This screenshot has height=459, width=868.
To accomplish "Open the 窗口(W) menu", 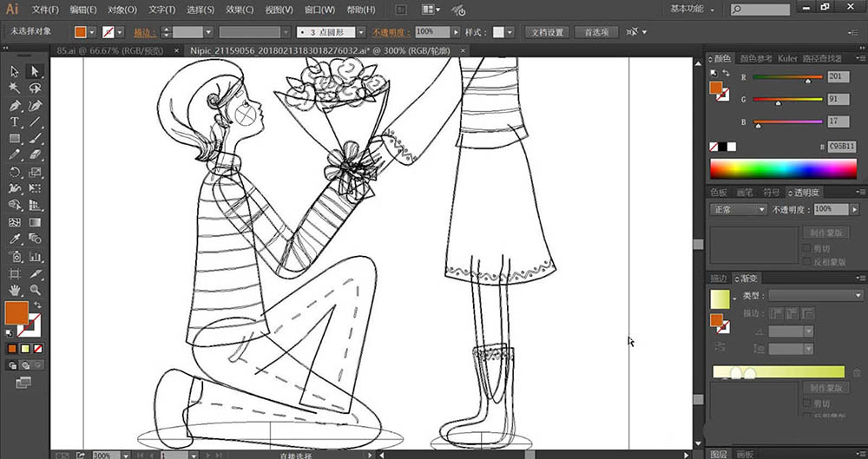I will (320, 10).
